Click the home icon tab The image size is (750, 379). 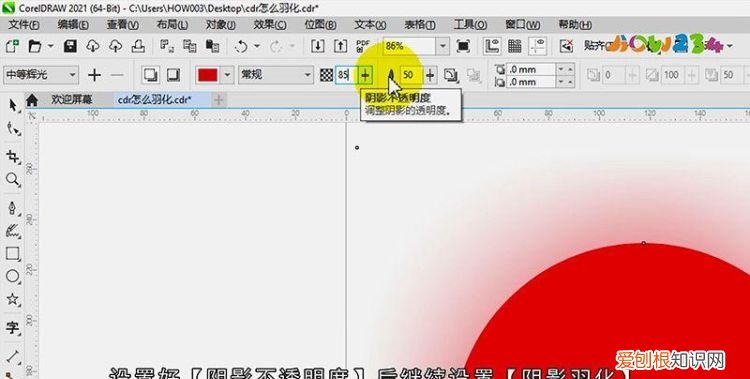click(32, 100)
